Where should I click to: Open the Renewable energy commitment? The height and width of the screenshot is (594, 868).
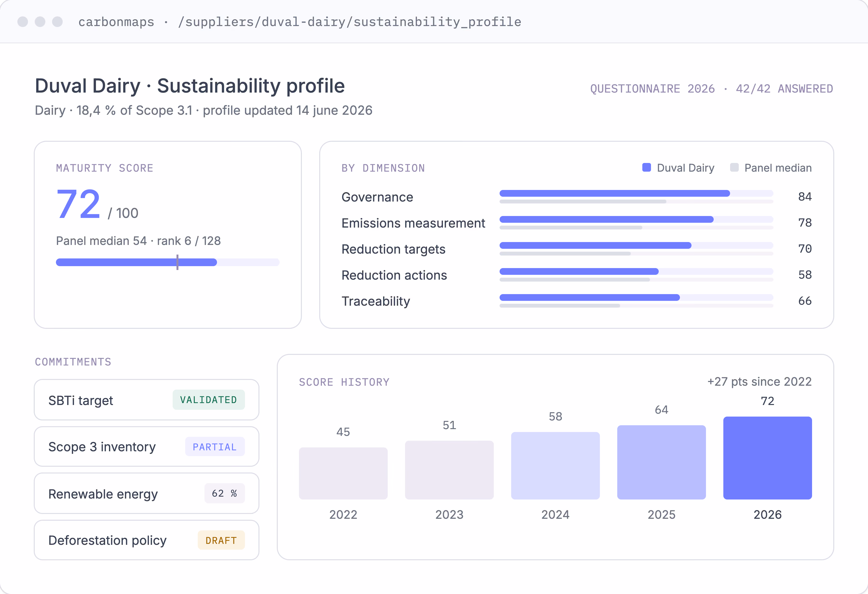[x=146, y=493]
